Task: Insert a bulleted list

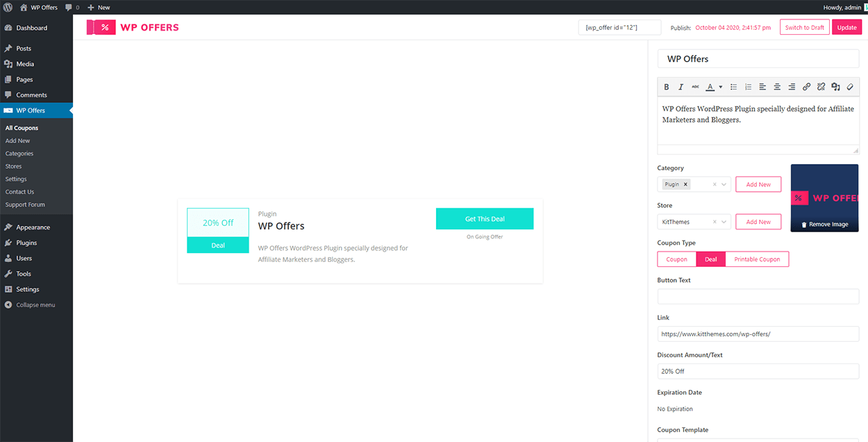Action: pos(734,87)
